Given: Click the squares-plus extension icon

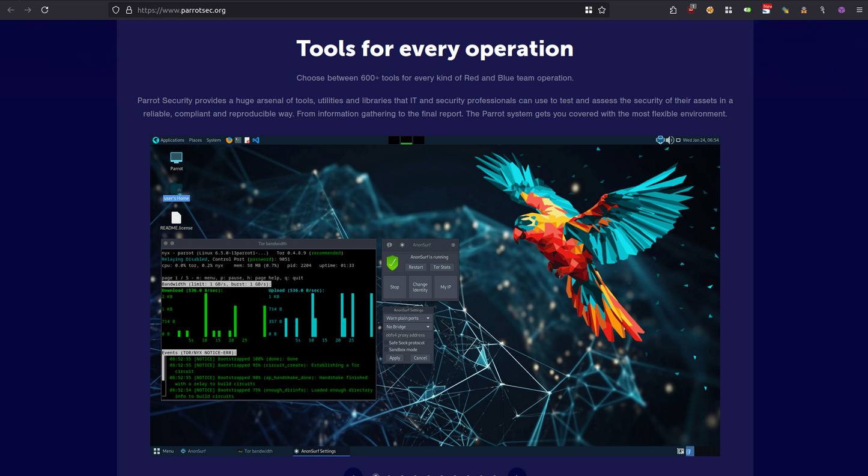Looking at the screenshot, I should [x=729, y=10].
